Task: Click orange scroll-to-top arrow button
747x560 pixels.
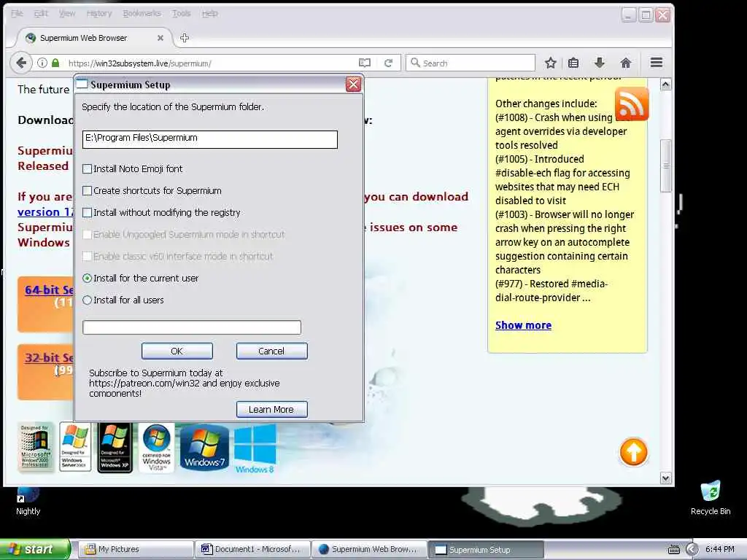Action: click(x=633, y=452)
